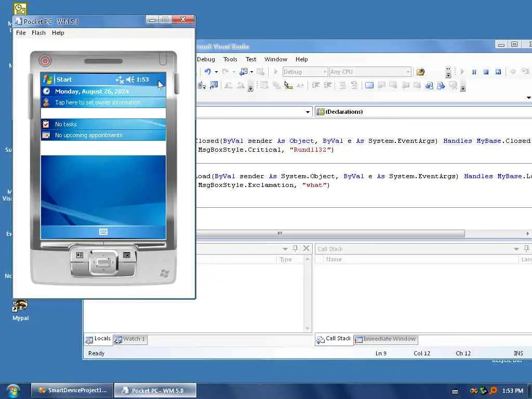Click the Name column header in Call Stack
The height and width of the screenshot is (399, 532).
click(420, 260)
